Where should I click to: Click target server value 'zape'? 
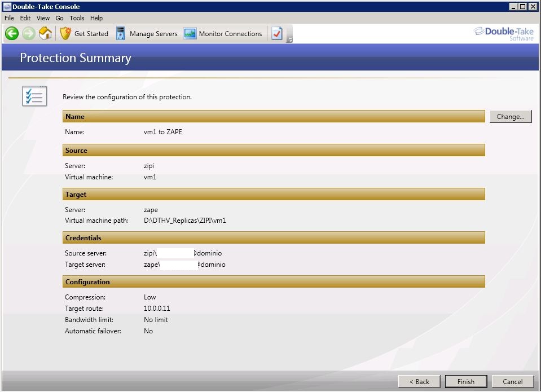coord(151,210)
